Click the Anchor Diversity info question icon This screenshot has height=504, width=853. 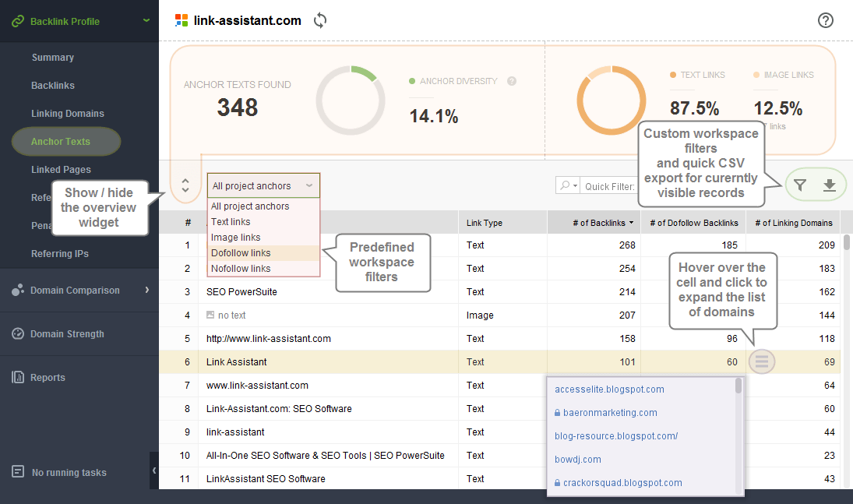point(511,81)
